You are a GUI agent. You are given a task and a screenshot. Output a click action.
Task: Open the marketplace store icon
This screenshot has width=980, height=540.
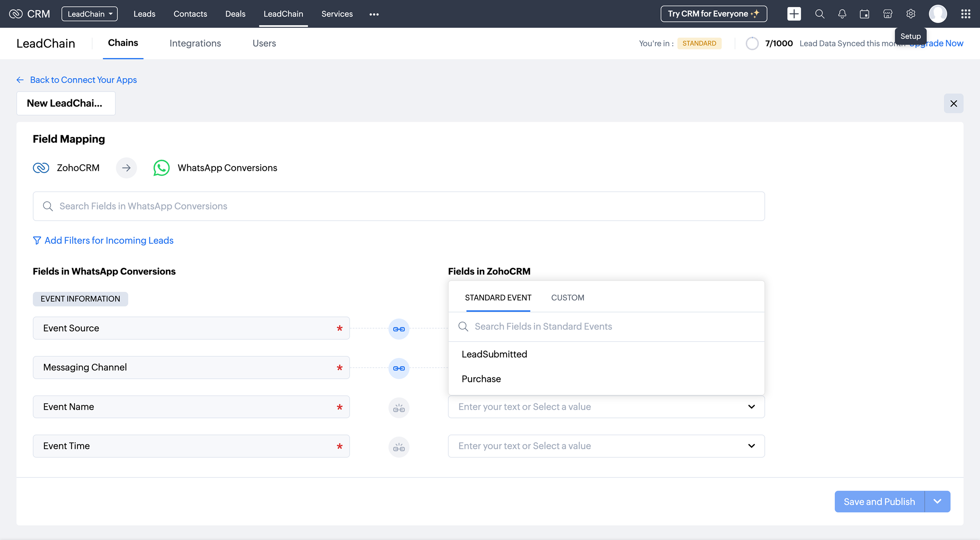(x=887, y=14)
